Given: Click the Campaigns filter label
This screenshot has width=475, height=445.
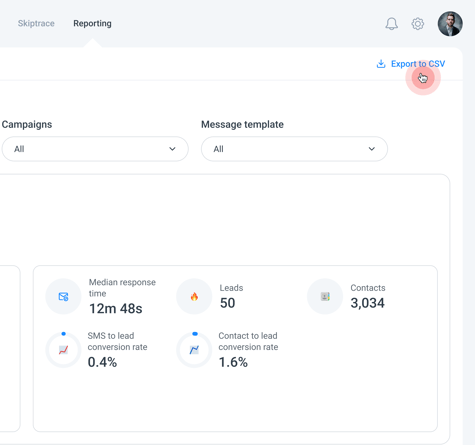Looking at the screenshot, I should click(27, 124).
